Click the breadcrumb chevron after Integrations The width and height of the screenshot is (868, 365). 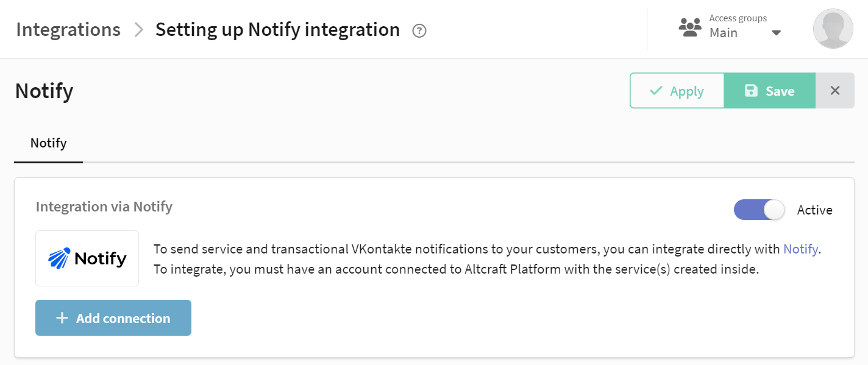[x=138, y=30]
